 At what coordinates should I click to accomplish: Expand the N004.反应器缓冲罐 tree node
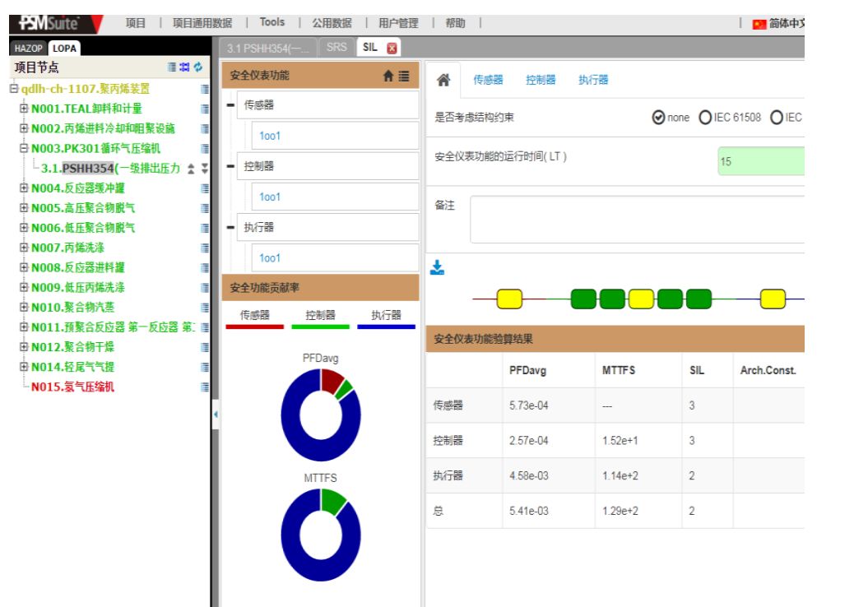click(24, 188)
